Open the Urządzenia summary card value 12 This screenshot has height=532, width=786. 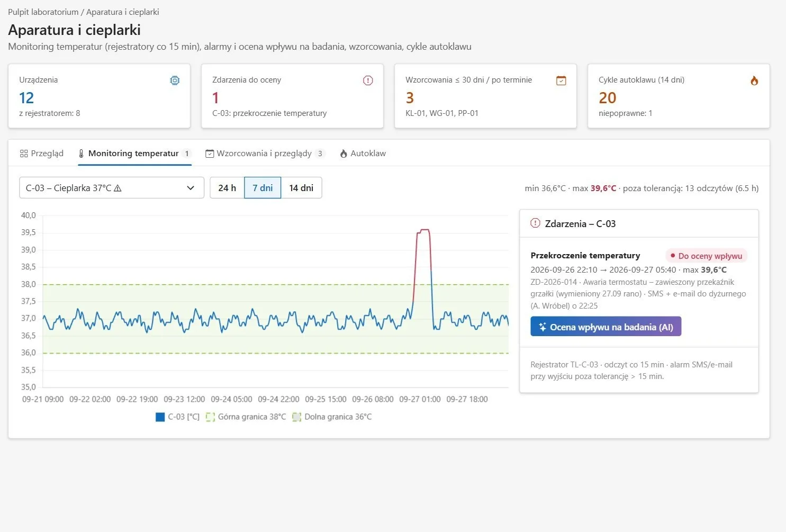pyautogui.click(x=26, y=98)
